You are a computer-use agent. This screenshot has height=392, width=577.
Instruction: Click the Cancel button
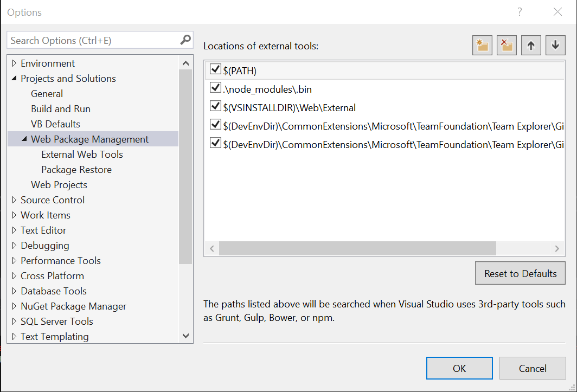tap(533, 368)
